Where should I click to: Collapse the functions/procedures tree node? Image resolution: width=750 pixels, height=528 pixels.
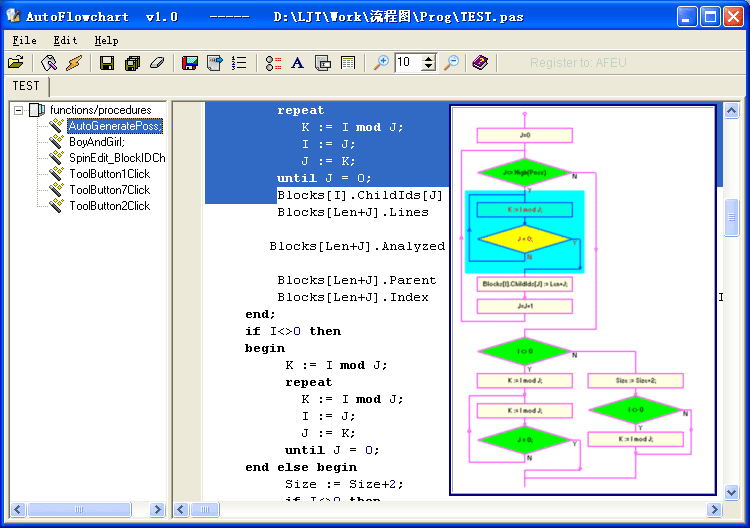[x=18, y=110]
